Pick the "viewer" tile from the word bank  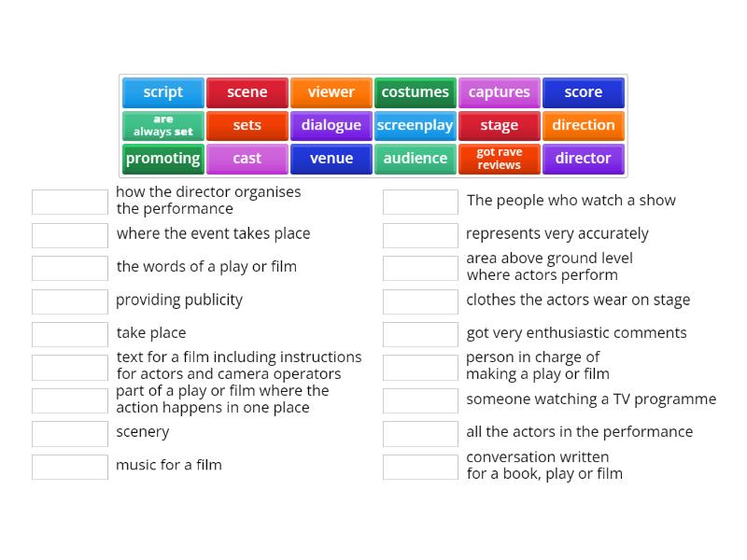[331, 91]
